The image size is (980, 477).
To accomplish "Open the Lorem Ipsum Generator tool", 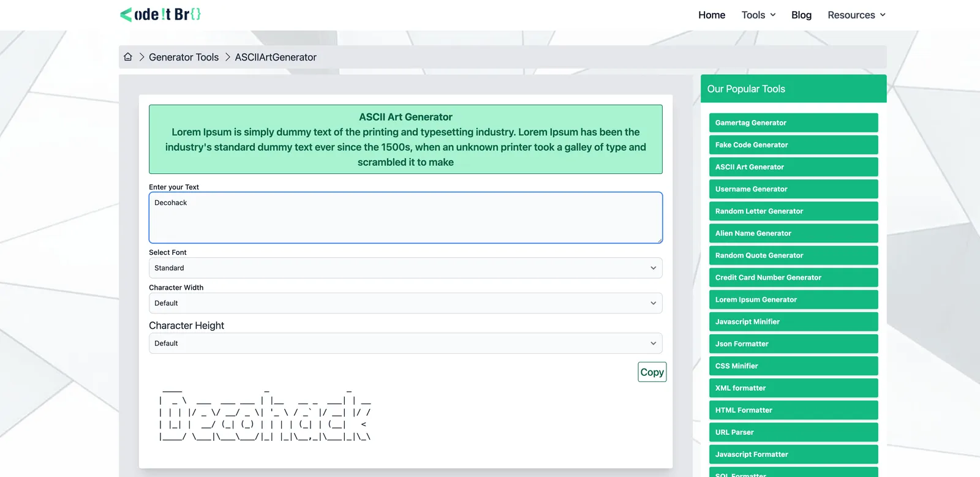I will click(x=793, y=299).
